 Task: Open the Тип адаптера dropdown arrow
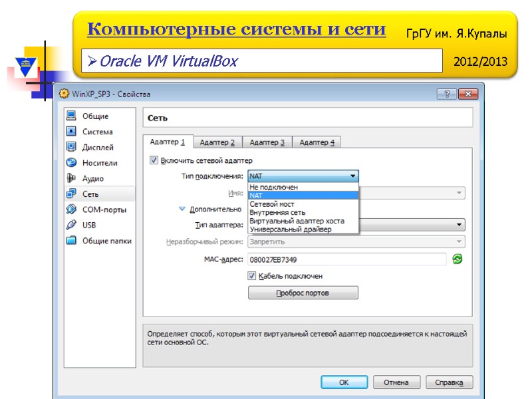[x=459, y=225]
